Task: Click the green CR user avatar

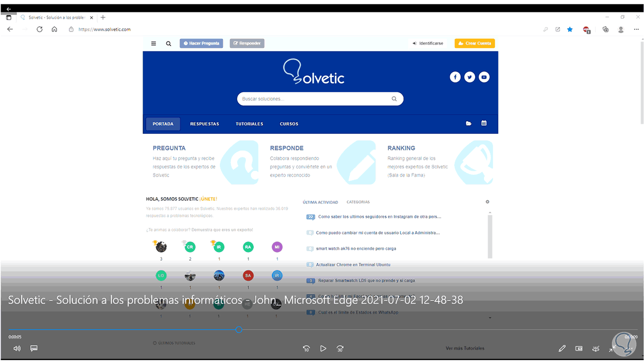Action: (x=190, y=247)
